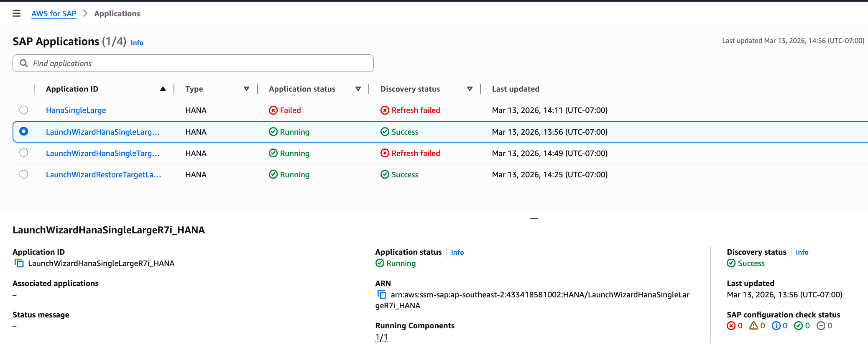This screenshot has width=868, height=358.
Task: Click HANA type cell in LaunchWizardHanaSingleTarg row
Action: [x=196, y=153]
